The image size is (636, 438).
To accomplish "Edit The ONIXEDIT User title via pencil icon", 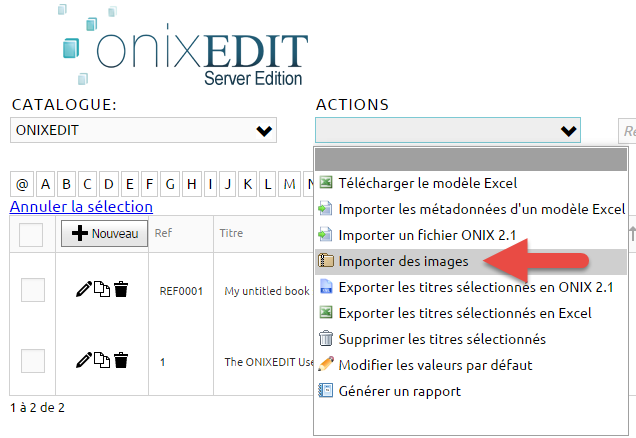I will coord(84,360).
